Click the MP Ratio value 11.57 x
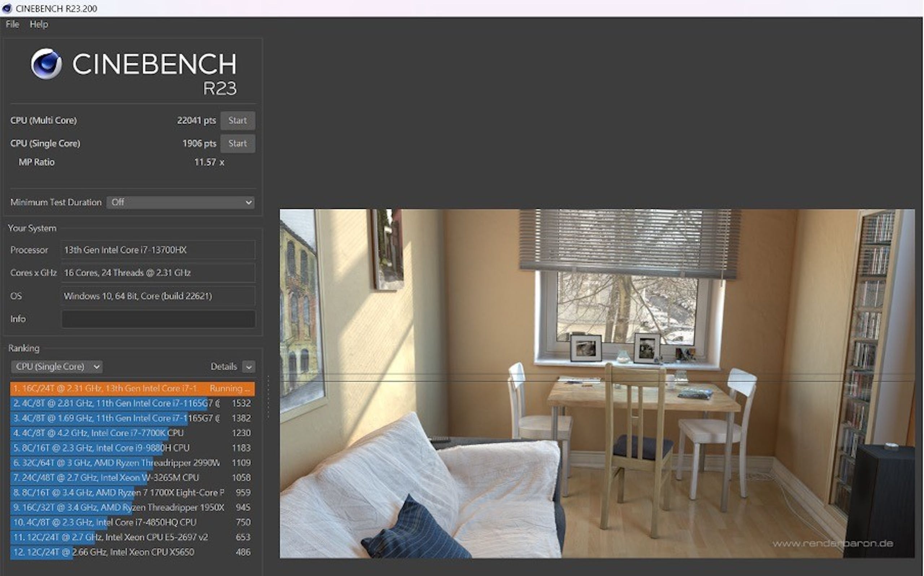 pos(209,162)
